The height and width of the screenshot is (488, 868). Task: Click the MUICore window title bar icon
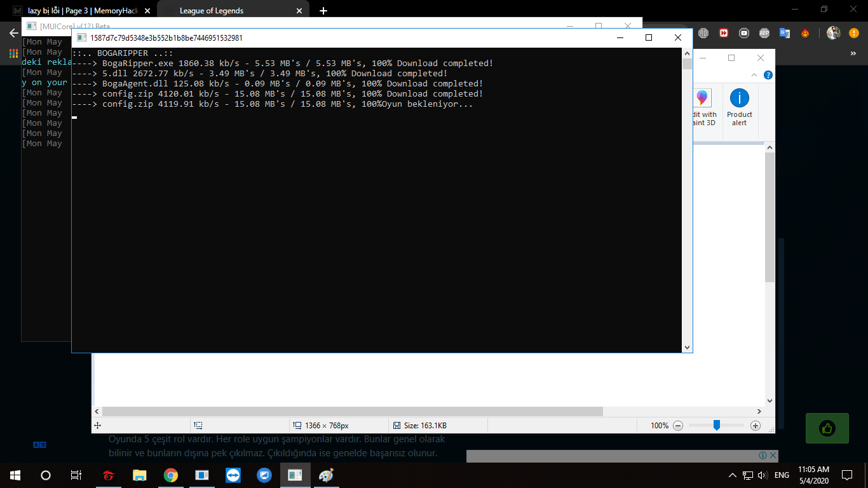click(31, 26)
